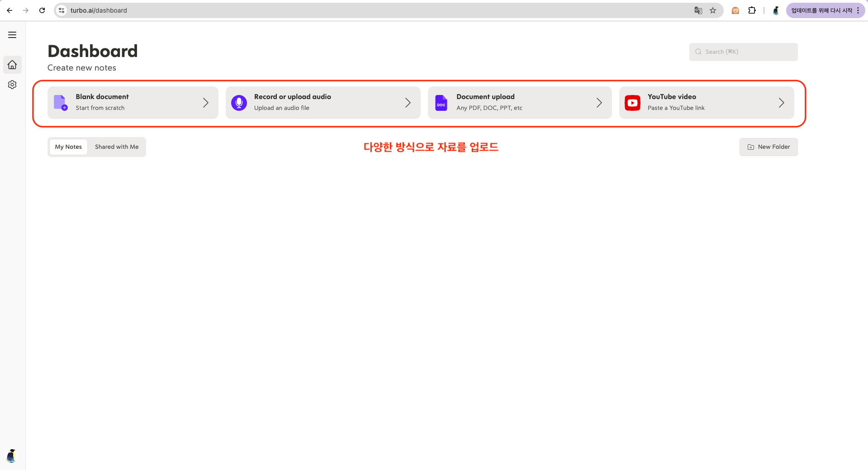Expand the YouTube video card chevron
The width and height of the screenshot is (868, 470).
click(x=782, y=103)
